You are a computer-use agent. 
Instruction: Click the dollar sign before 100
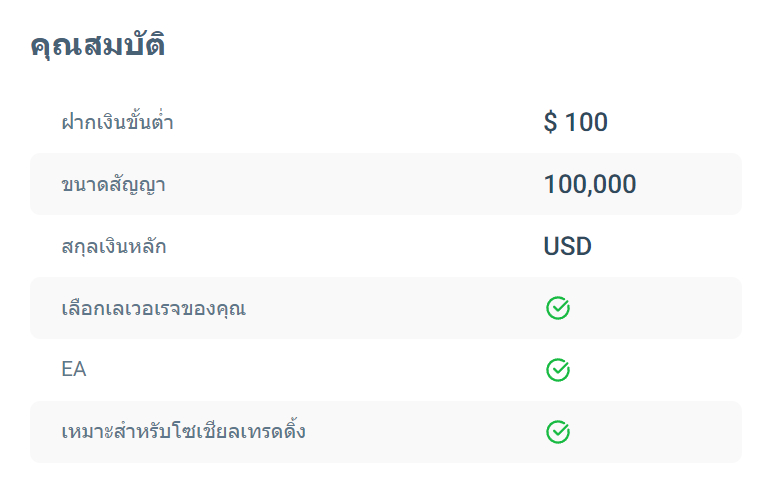click(550, 121)
